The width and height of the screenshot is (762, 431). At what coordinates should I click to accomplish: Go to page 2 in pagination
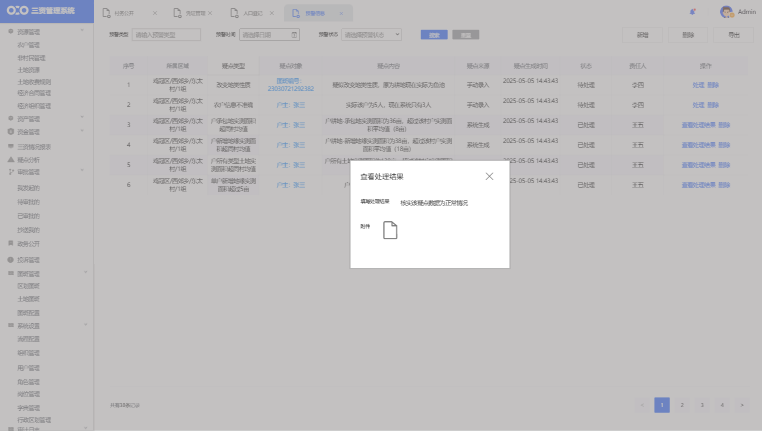coord(682,405)
